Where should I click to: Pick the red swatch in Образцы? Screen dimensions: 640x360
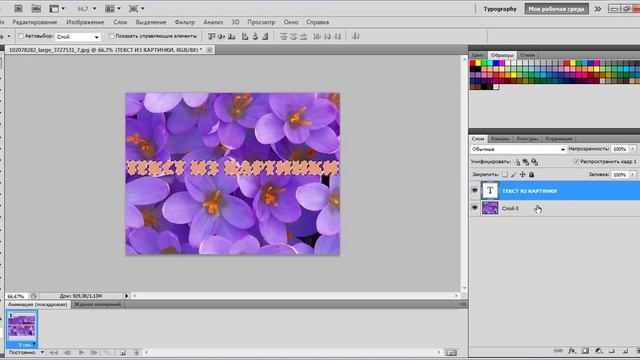(473, 63)
